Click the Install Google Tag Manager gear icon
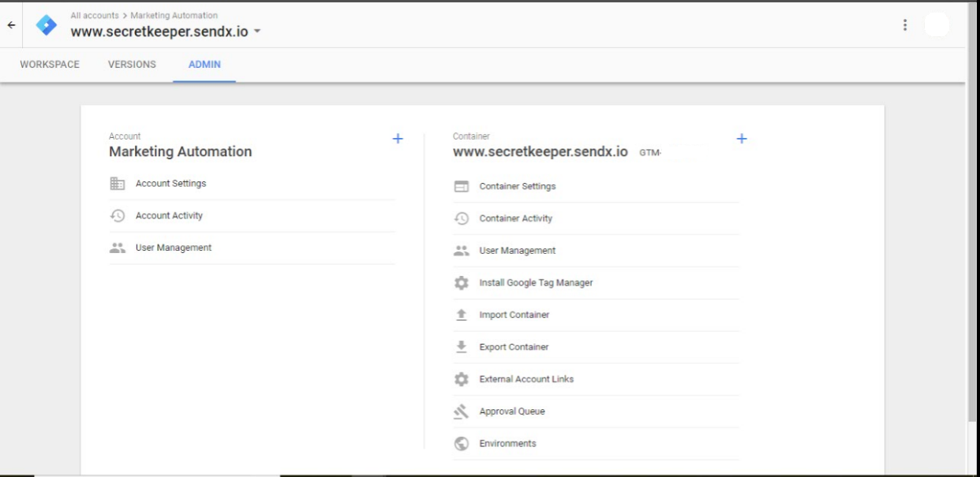The height and width of the screenshot is (477, 980). [x=462, y=283]
